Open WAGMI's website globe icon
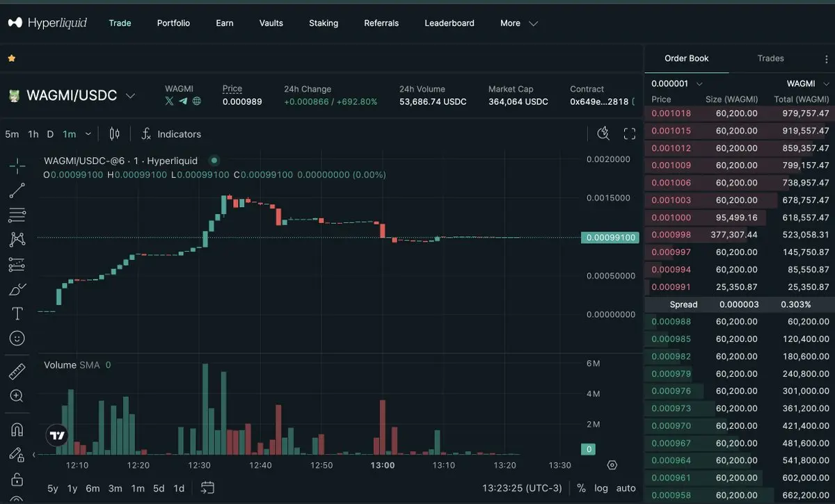Image resolution: width=835 pixels, height=504 pixels. tap(197, 101)
